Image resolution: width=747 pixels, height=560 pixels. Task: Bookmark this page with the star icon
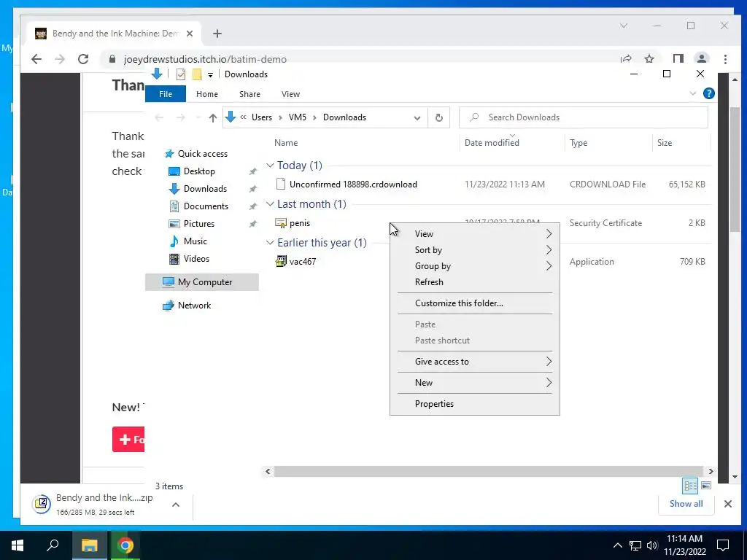pos(649,59)
